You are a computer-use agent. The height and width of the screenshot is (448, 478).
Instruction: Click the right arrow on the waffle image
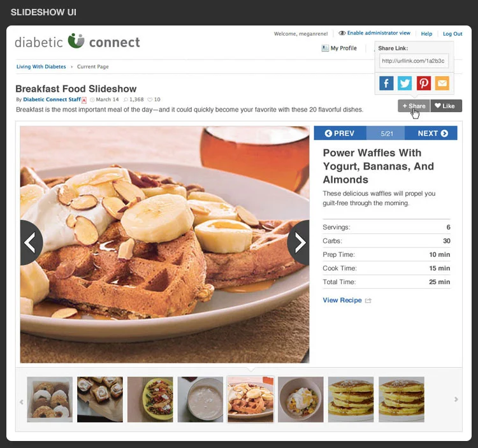point(298,243)
